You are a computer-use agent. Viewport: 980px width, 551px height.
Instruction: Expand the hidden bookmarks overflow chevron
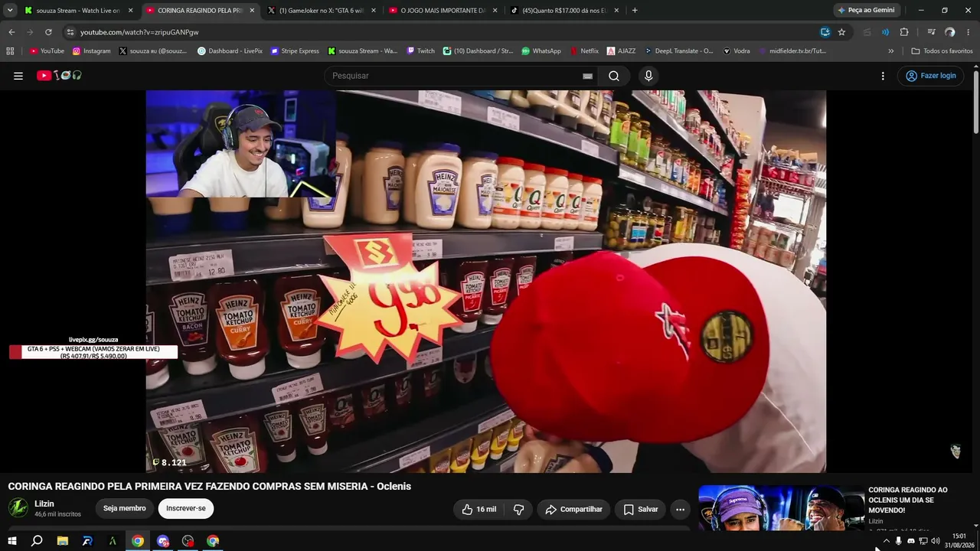890,51
